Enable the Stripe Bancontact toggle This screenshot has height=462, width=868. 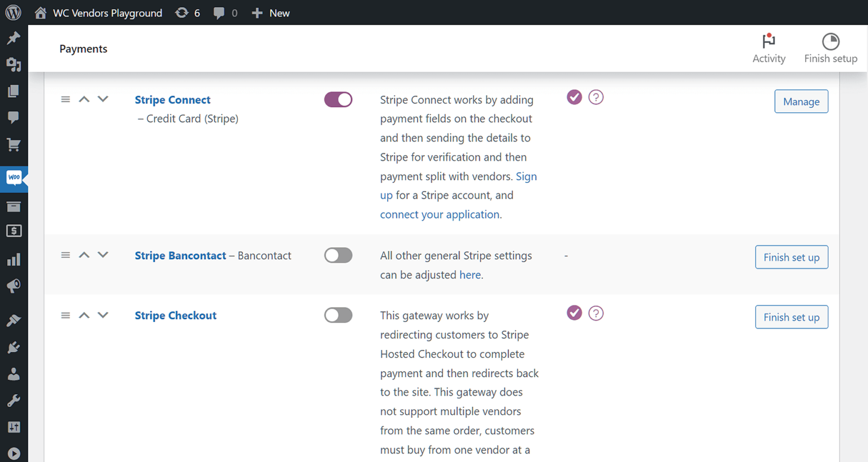[x=338, y=255]
